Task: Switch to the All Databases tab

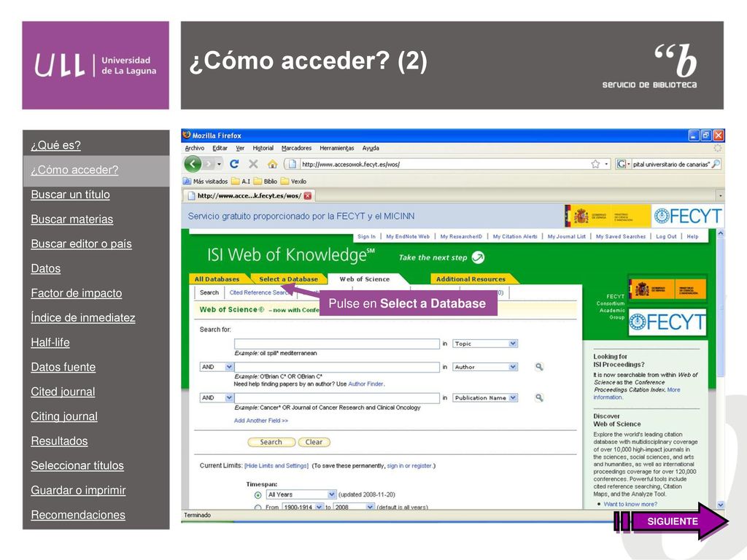Action: point(217,279)
